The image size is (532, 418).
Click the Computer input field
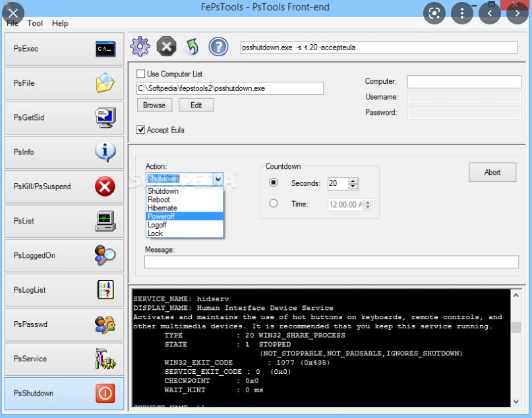pyautogui.click(x=464, y=82)
